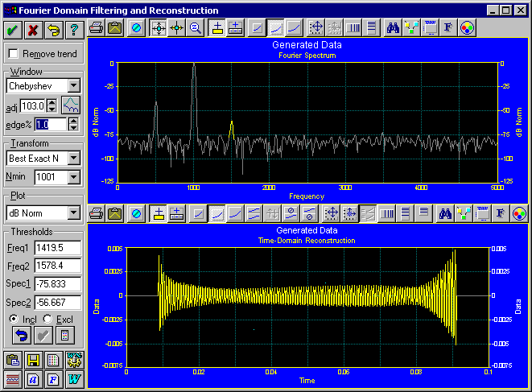Click the yellow undo arrow button
Screen dimensions: 532x392
click(54, 30)
